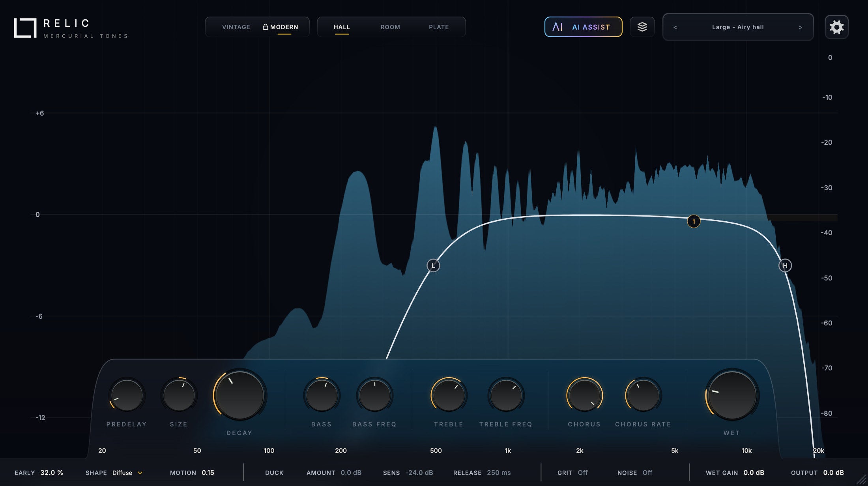
Task: Select the Hall reverb tab
Action: coord(342,27)
